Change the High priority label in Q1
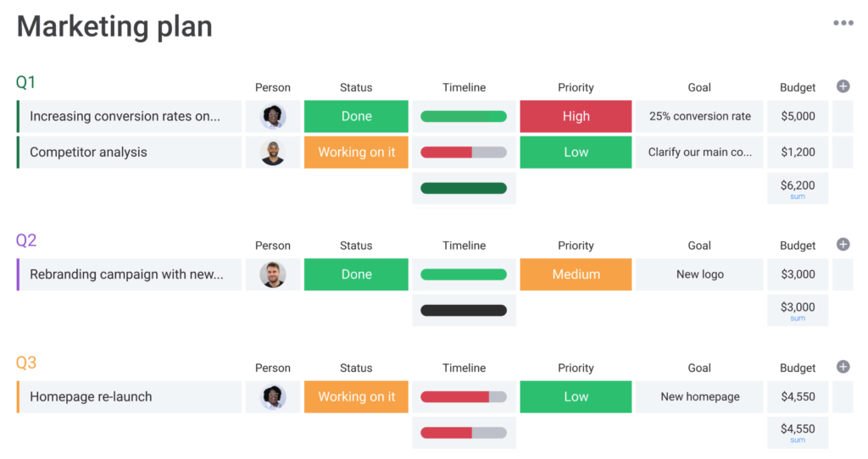 pyautogui.click(x=576, y=116)
